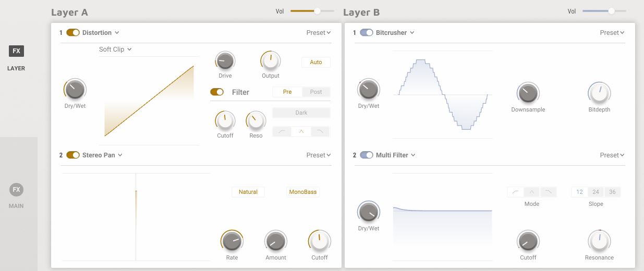The height and width of the screenshot is (271, 644).
Task: Select the band-pass shape in Distortion filter
Action: (301, 131)
